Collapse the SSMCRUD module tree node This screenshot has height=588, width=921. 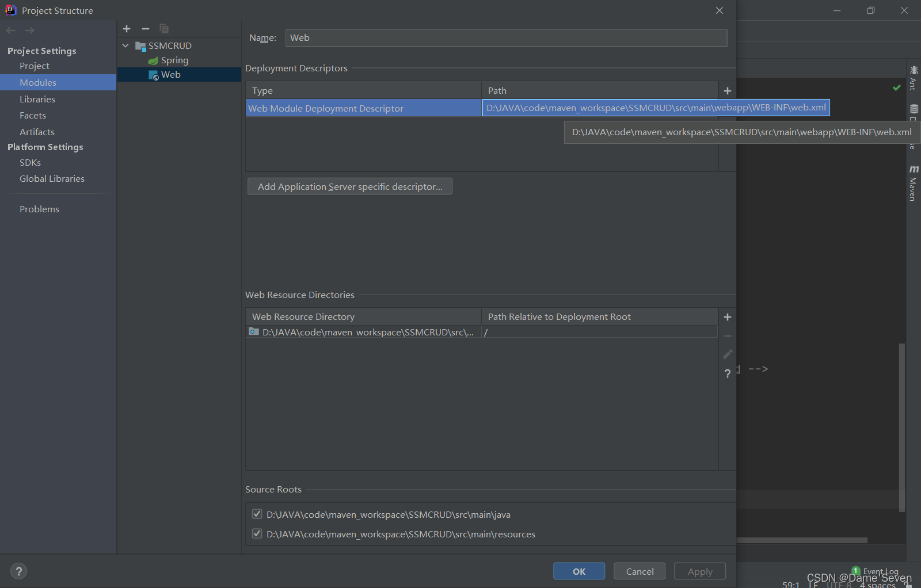click(125, 45)
